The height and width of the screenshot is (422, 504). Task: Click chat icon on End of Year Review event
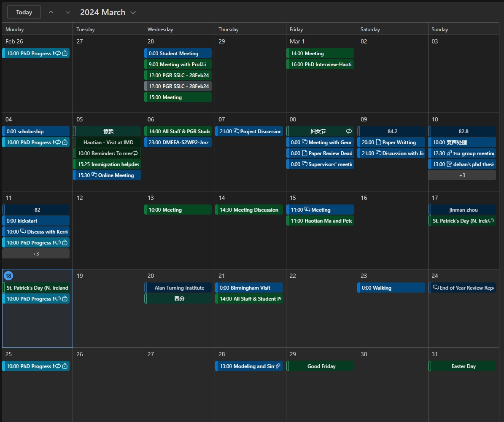tap(436, 288)
